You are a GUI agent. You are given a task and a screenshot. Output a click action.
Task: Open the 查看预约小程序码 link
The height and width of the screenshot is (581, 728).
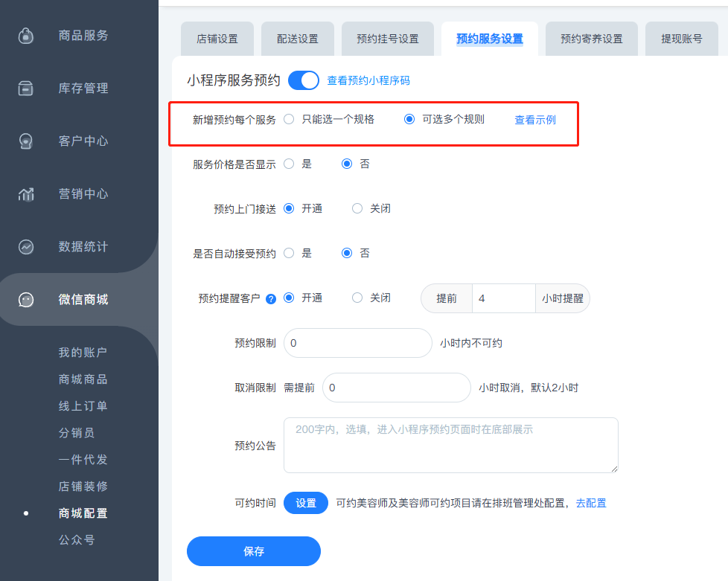pos(368,80)
